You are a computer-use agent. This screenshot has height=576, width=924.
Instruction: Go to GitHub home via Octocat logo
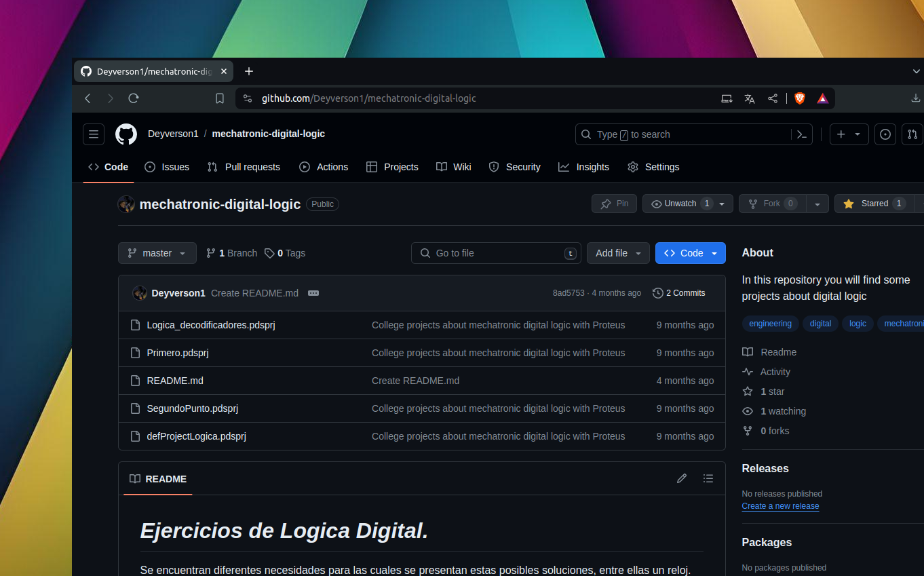click(x=126, y=134)
